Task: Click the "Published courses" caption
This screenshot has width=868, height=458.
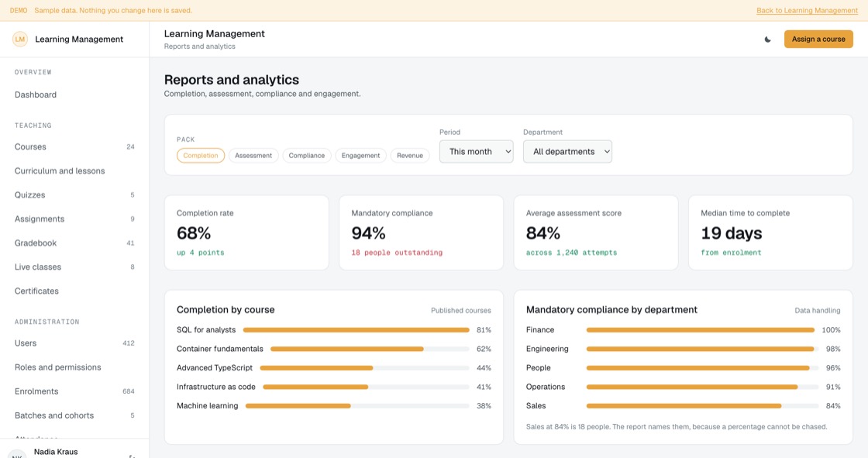Action: click(x=460, y=311)
